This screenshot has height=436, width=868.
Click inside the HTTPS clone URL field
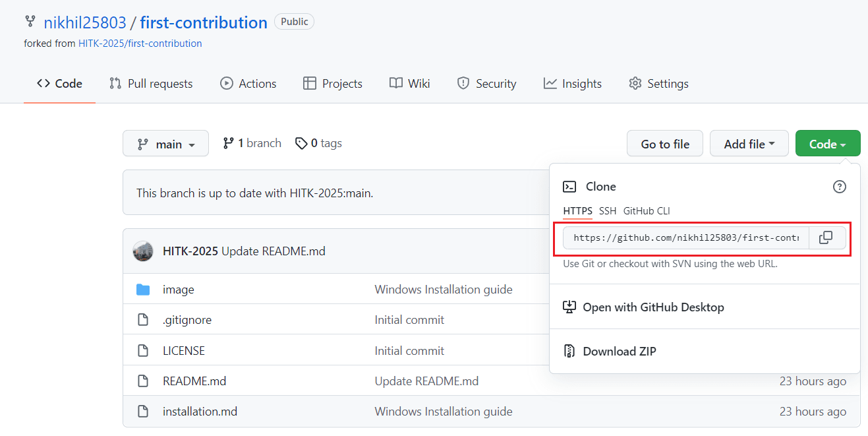(686, 237)
